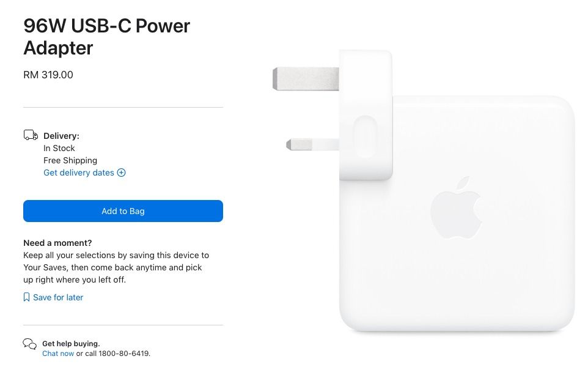Click the phone number 1800-80-6419
588x378 pixels.
124,354
